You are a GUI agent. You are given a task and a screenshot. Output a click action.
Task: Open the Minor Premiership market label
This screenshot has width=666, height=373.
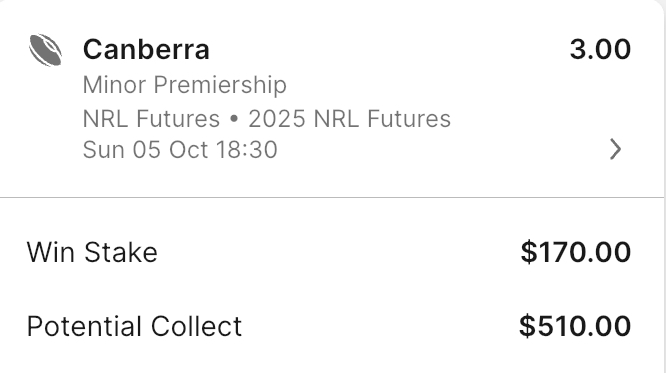click(185, 85)
